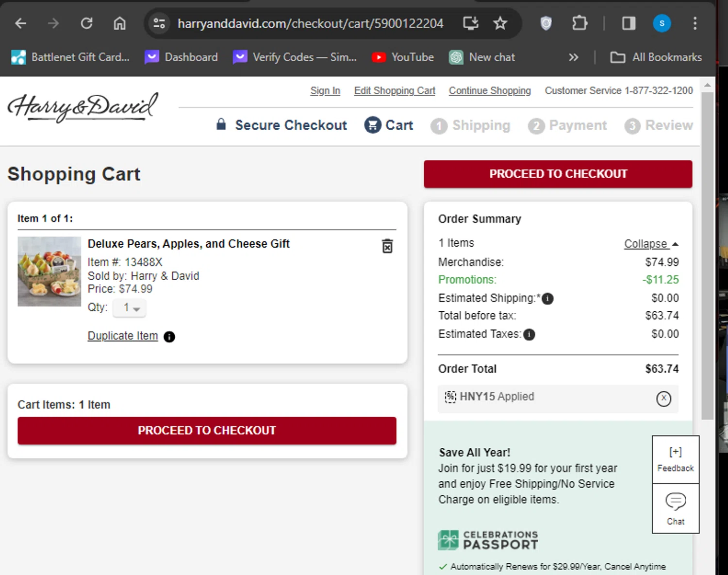Select the Shipping step

click(x=470, y=125)
